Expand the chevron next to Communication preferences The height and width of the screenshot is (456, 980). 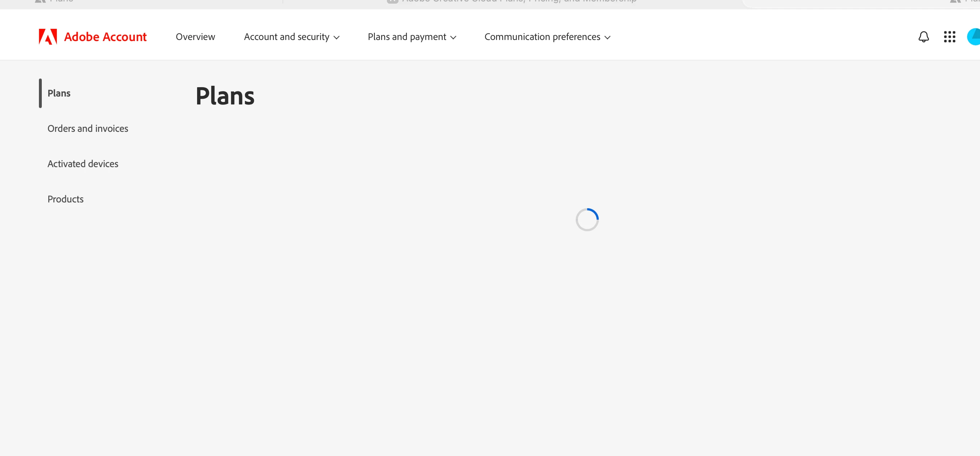607,38
